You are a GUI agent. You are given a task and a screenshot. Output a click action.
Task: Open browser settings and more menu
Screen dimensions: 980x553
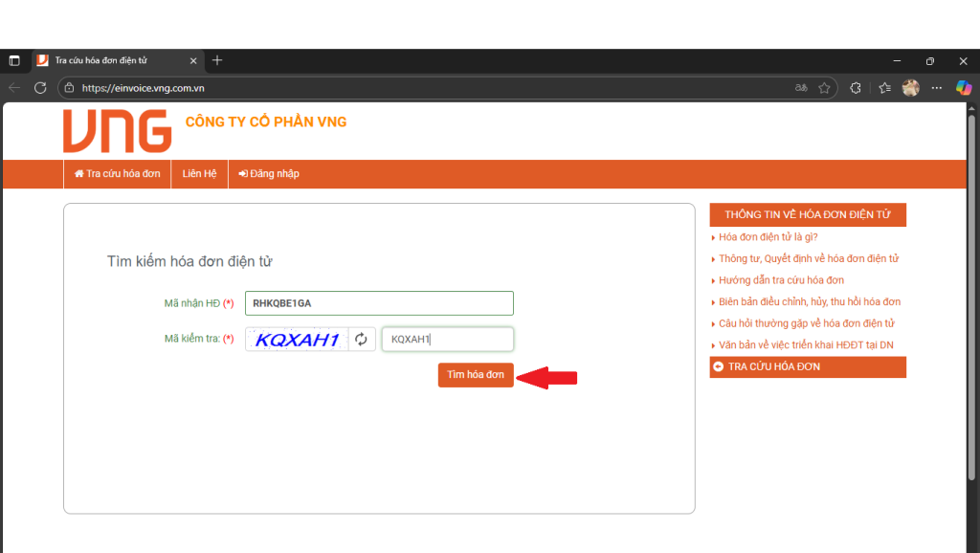[x=938, y=88]
